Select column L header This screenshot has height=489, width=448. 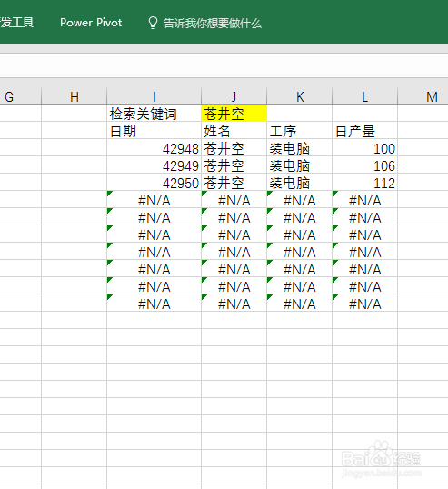(x=364, y=96)
